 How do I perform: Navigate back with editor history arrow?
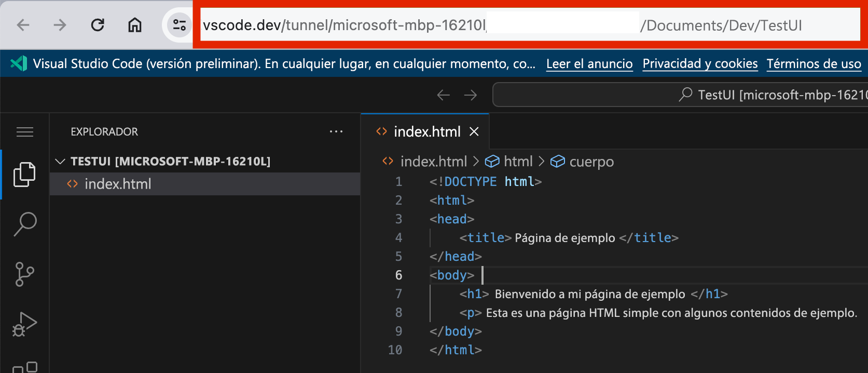pos(443,95)
